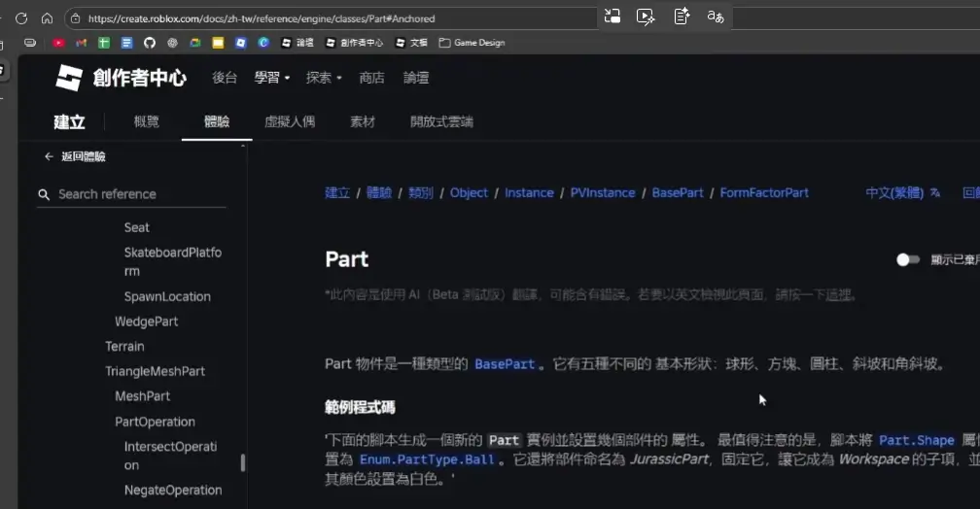
Task: Open SpawnLocation in the sidebar tree
Action: pos(167,296)
